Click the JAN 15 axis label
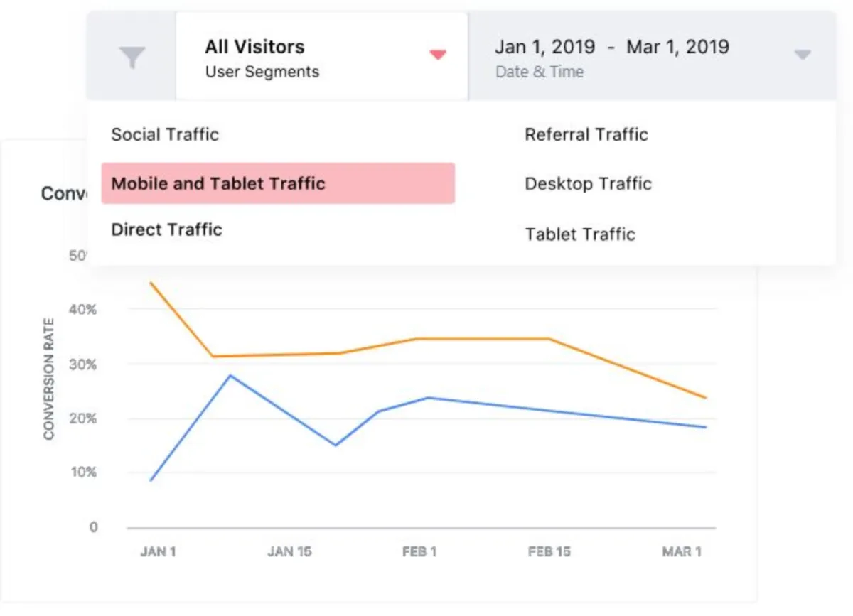The width and height of the screenshot is (853, 616). click(289, 552)
